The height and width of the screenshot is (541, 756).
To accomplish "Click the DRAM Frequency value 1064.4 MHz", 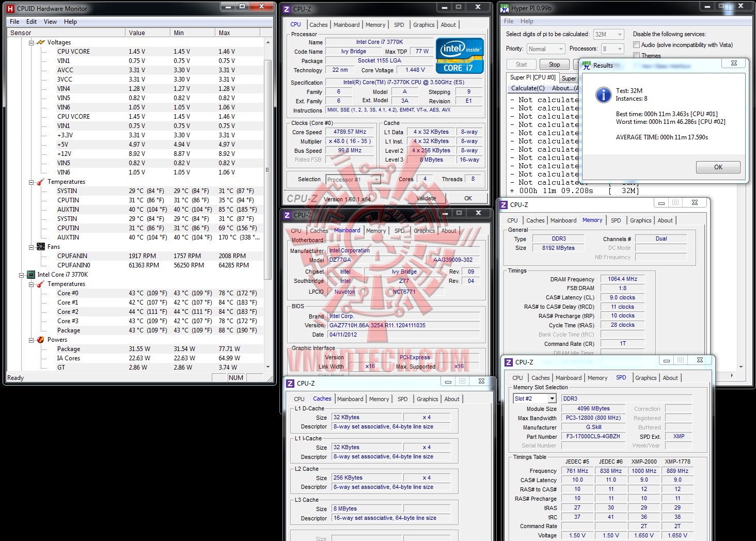I will (x=622, y=279).
